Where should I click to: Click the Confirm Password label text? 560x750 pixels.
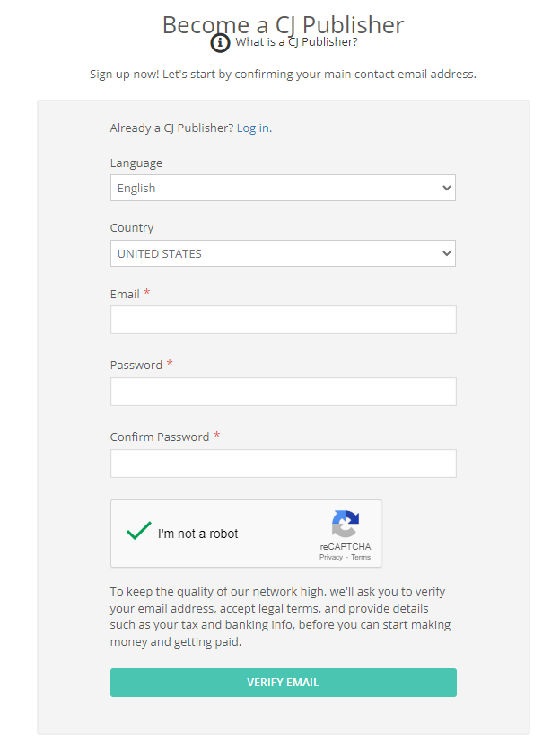[x=159, y=437]
